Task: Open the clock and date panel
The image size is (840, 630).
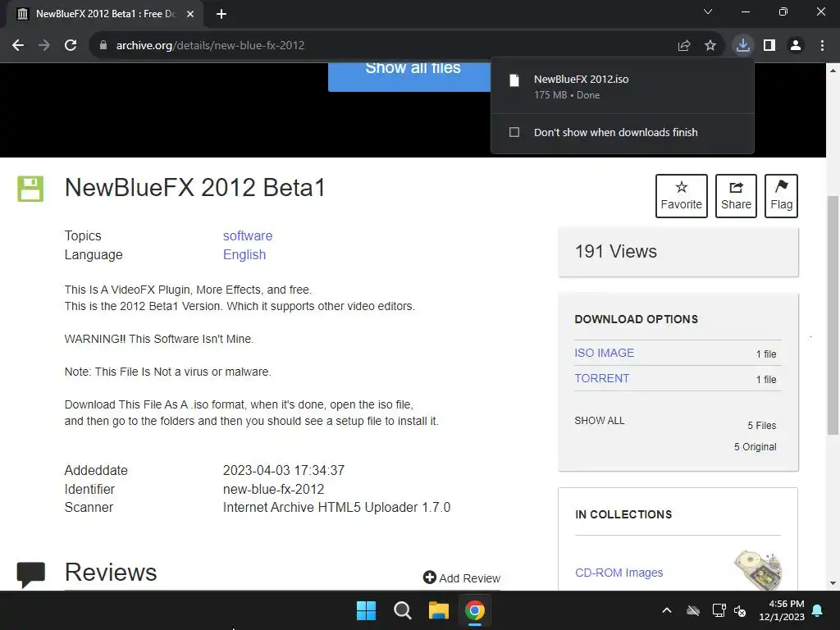Action: (782, 610)
